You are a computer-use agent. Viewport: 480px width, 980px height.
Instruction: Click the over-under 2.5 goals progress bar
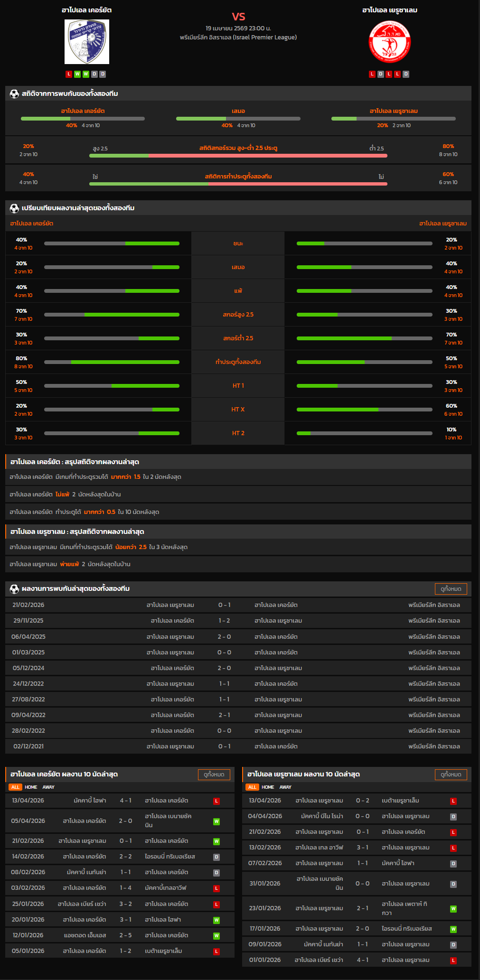238,156
